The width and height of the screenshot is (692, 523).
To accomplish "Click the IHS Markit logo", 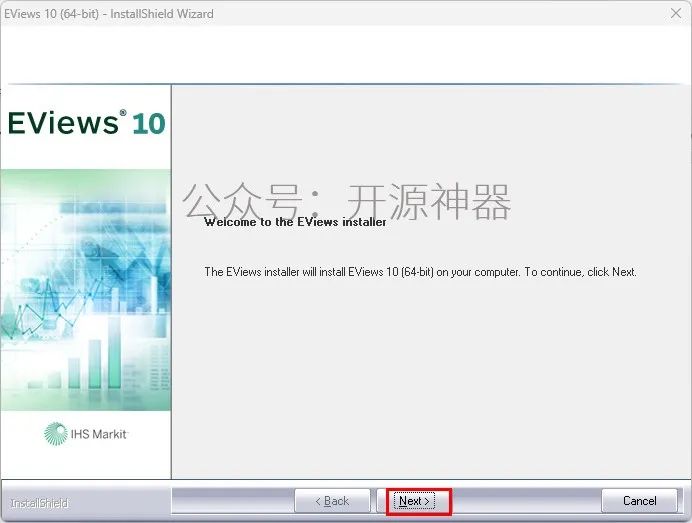I will click(x=86, y=434).
